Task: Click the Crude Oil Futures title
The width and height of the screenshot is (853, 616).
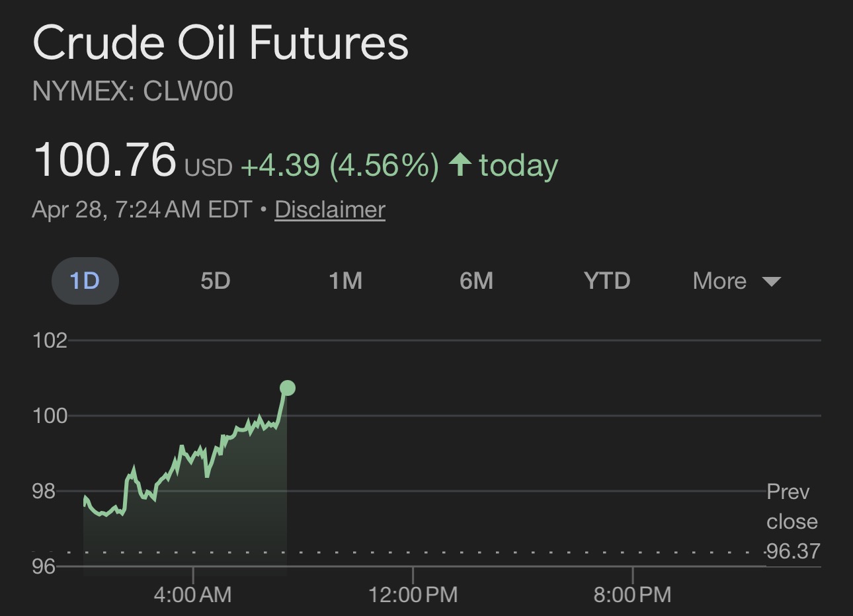Action: click(220, 44)
